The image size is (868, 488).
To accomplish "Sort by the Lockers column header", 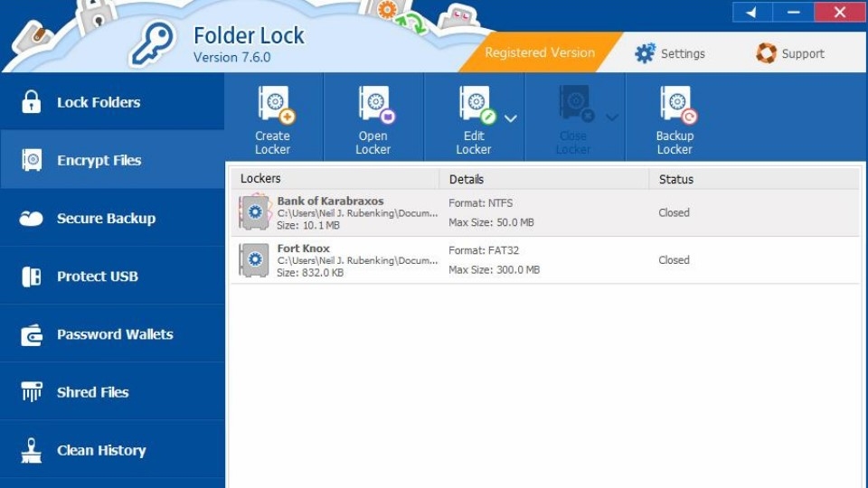I will 335,179.
